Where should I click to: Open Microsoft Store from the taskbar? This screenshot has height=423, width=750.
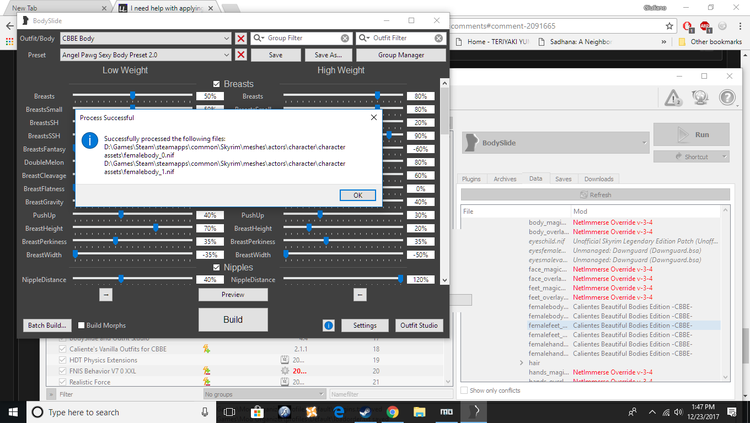(x=257, y=412)
